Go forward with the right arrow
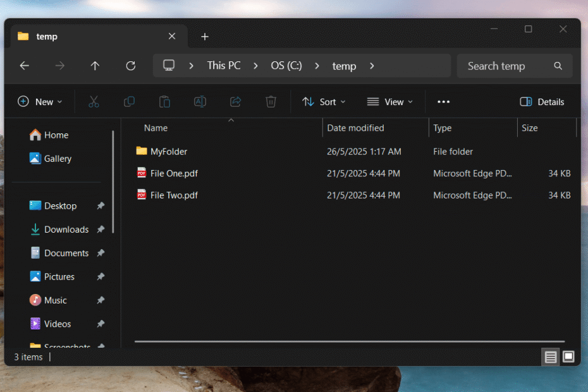Viewport: 588px width, 392px height. (59, 66)
